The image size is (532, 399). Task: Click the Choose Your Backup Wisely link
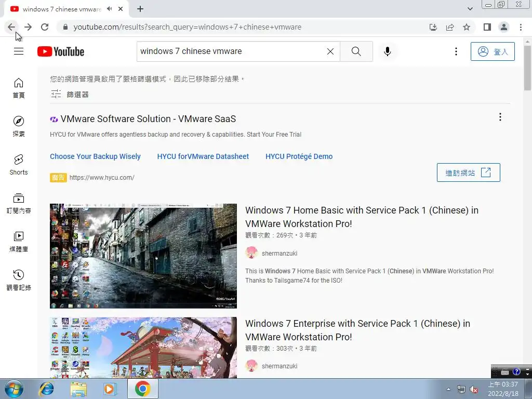pyautogui.click(x=96, y=156)
